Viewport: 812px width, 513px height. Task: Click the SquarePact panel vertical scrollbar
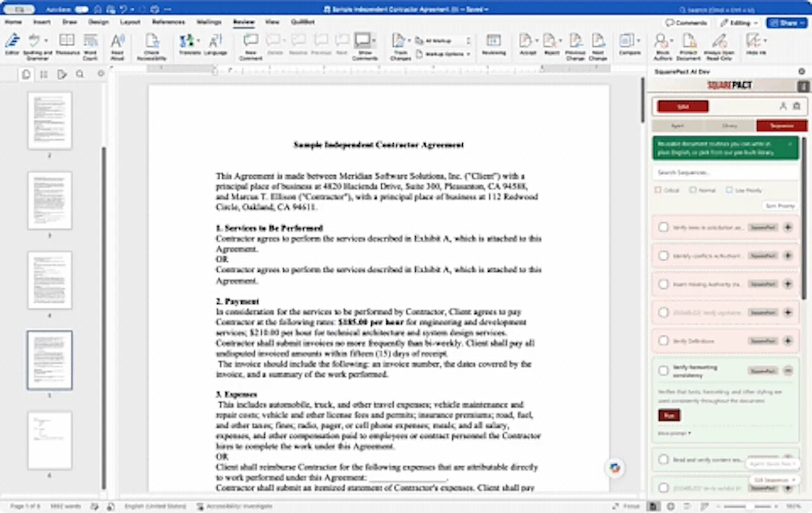(x=804, y=218)
